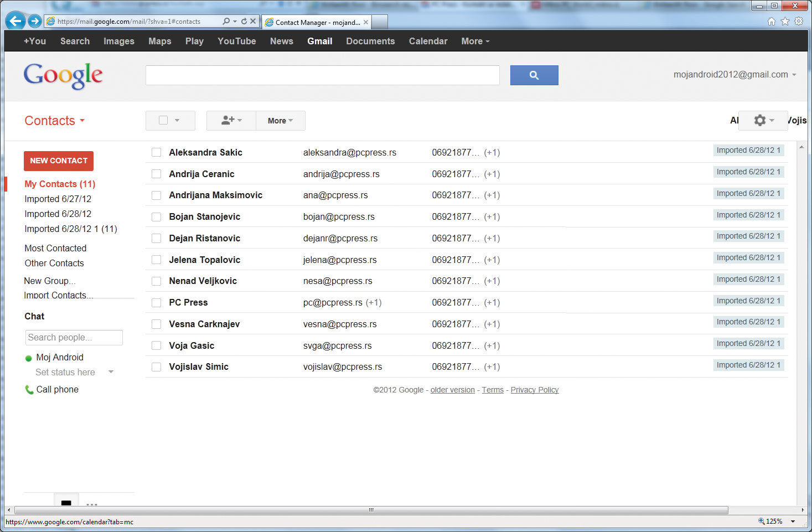The height and width of the screenshot is (532, 812).
Task: Check the box for Aleksandra Sakic
Action: (x=157, y=152)
